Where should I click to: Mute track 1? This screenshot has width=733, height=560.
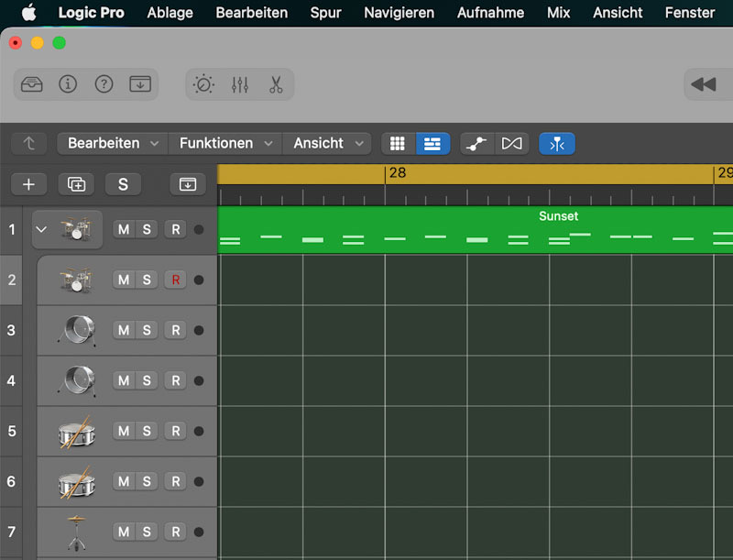coord(124,229)
